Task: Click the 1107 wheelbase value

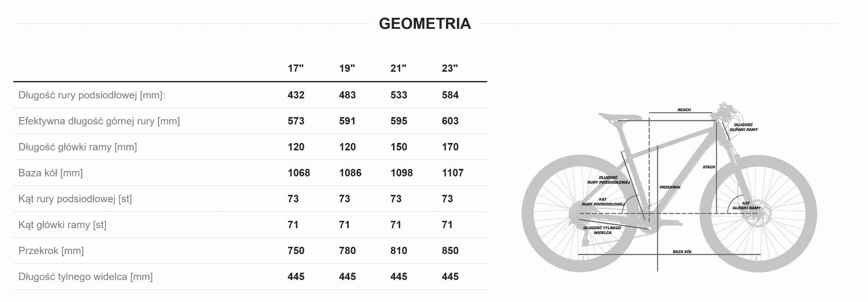Action: point(452,173)
